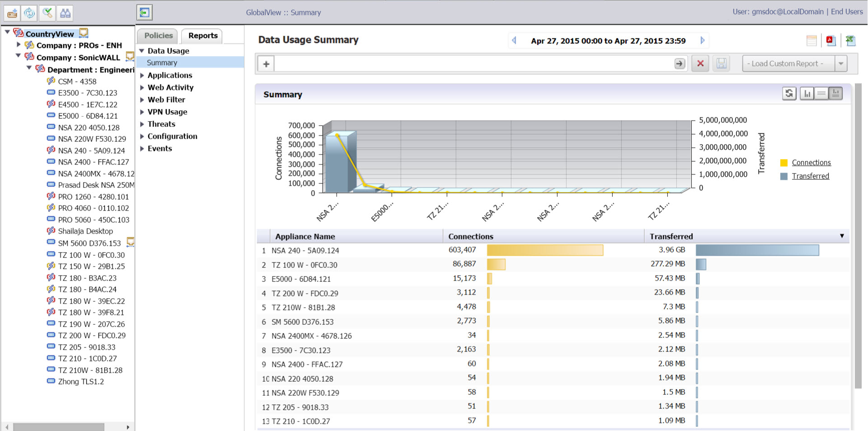Click the network icon beside SM 5600 D376.153
This screenshot has width=868, height=431.
pyautogui.click(x=131, y=242)
